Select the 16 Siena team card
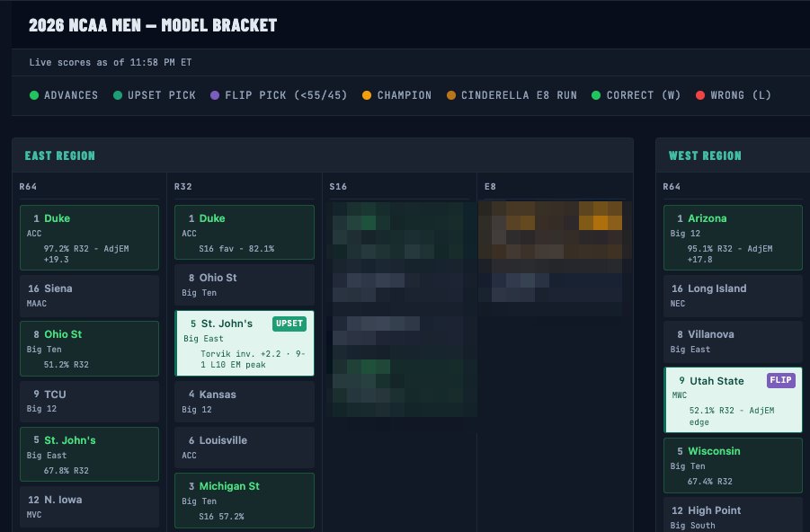 89,296
